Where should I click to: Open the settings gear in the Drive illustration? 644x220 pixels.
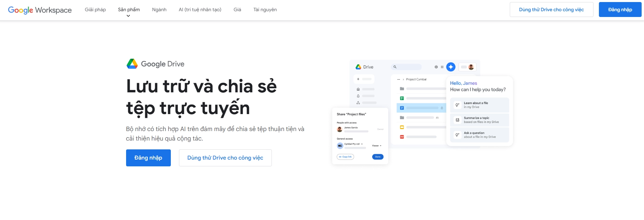click(436, 67)
